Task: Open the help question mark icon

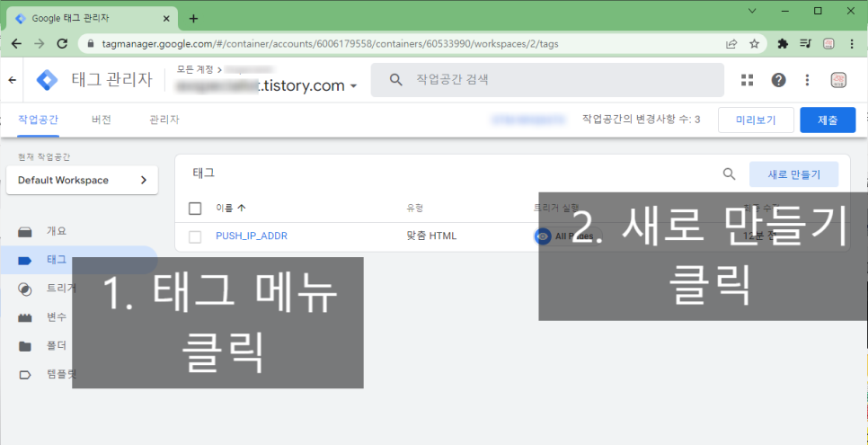Action: coord(779,80)
